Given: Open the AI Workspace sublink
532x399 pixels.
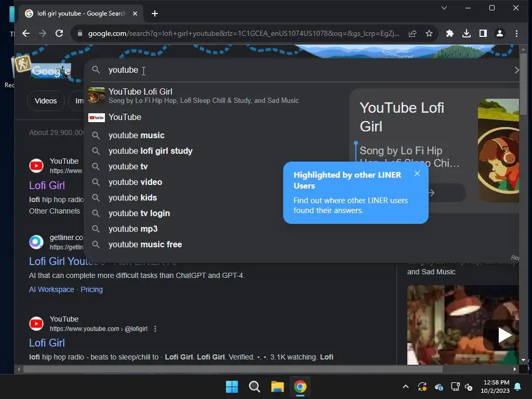Looking at the screenshot, I should [51, 289].
